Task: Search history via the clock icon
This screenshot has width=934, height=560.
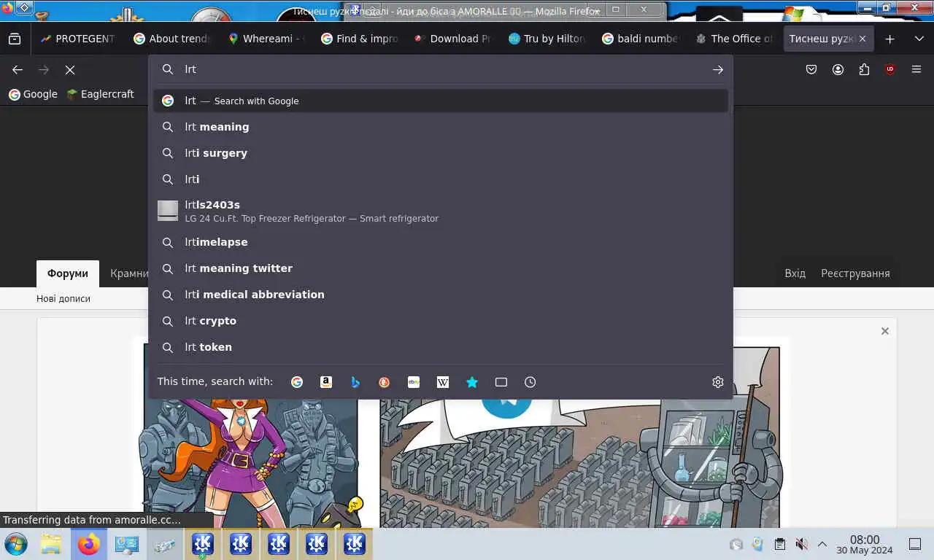Action: [530, 382]
